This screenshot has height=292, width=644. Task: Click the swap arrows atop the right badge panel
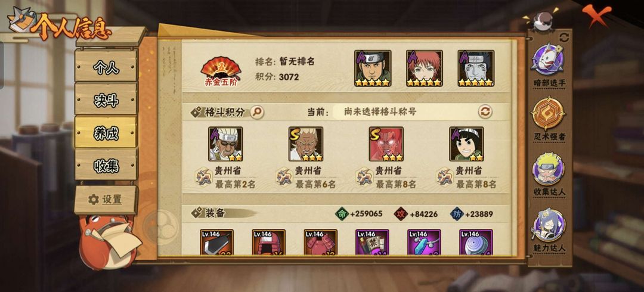564,38
